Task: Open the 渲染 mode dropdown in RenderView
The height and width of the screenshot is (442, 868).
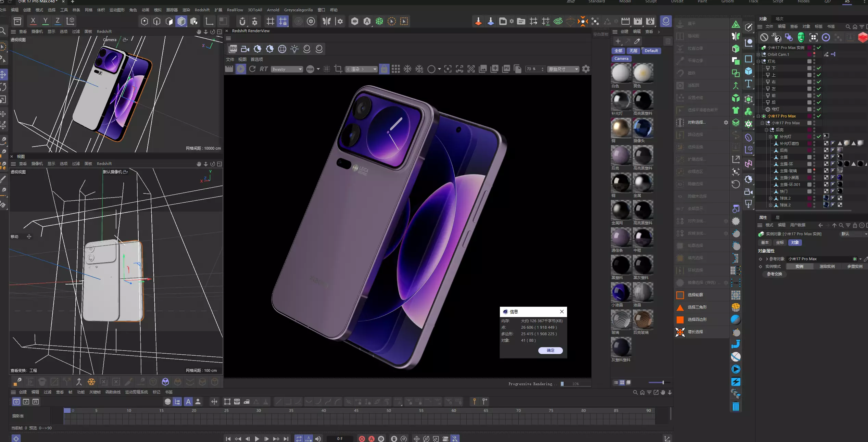Action: click(x=361, y=69)
